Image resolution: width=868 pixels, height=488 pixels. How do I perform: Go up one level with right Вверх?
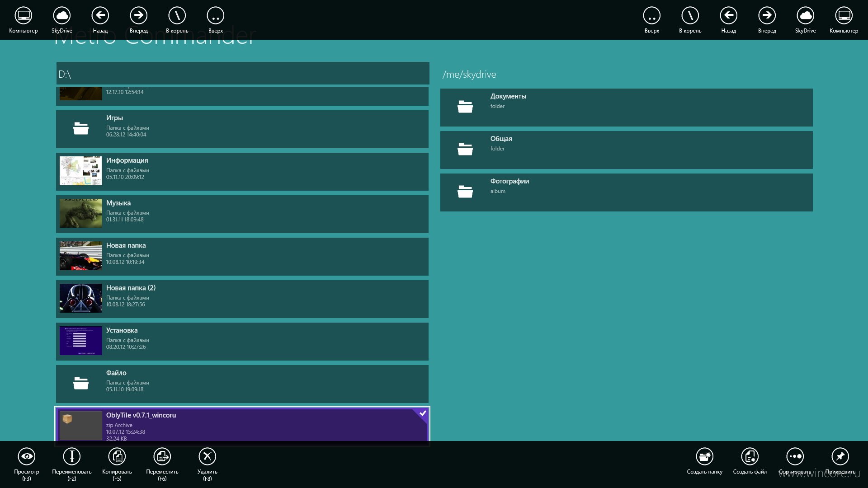click(x=652, y=16)
